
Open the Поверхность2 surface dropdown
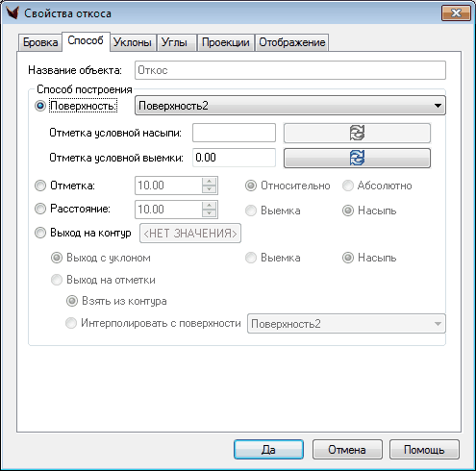[290, 106]
